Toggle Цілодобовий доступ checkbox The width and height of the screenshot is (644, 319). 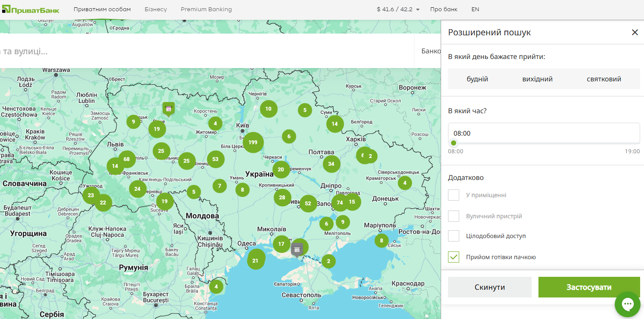[454, 236]
